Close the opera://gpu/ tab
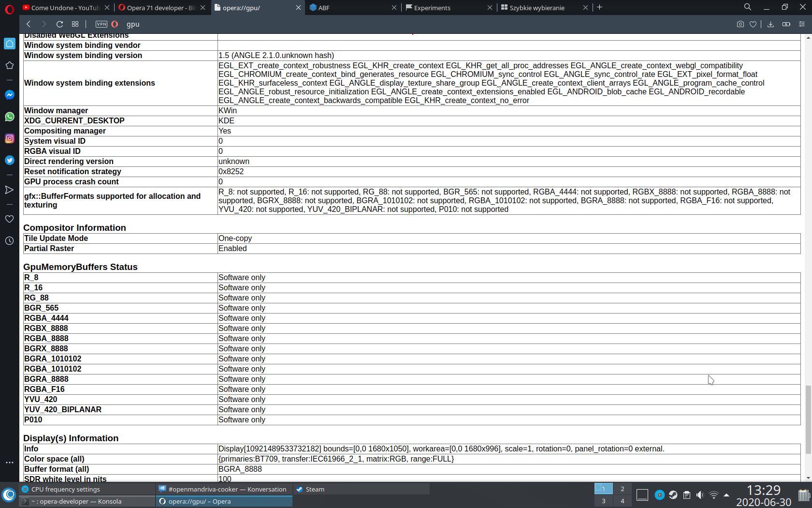 [x=298, y=8]
